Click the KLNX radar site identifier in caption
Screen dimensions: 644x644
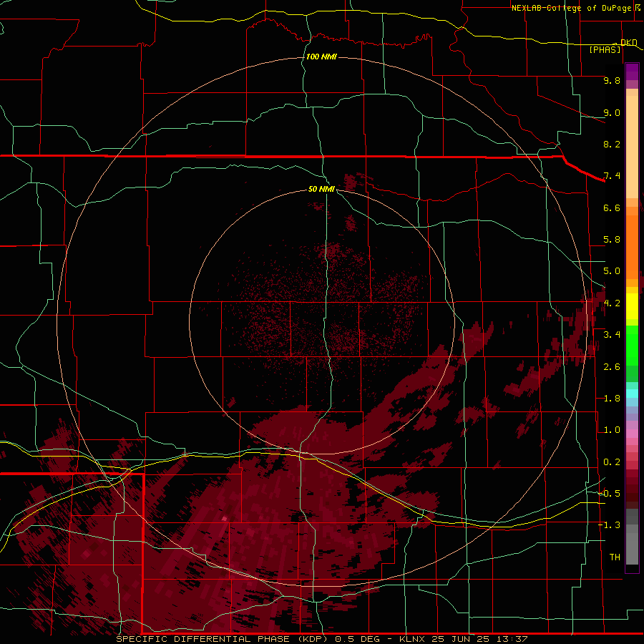point(412,639)
